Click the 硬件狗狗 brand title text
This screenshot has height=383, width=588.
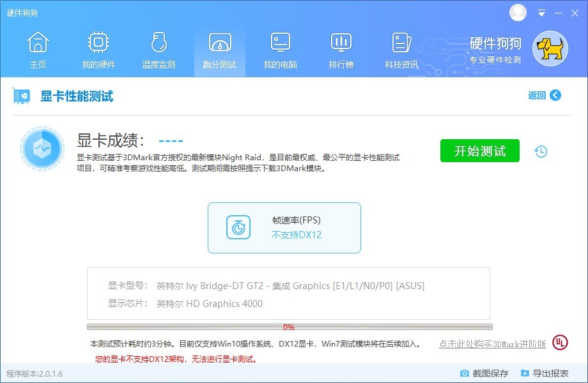click(495, 43)
